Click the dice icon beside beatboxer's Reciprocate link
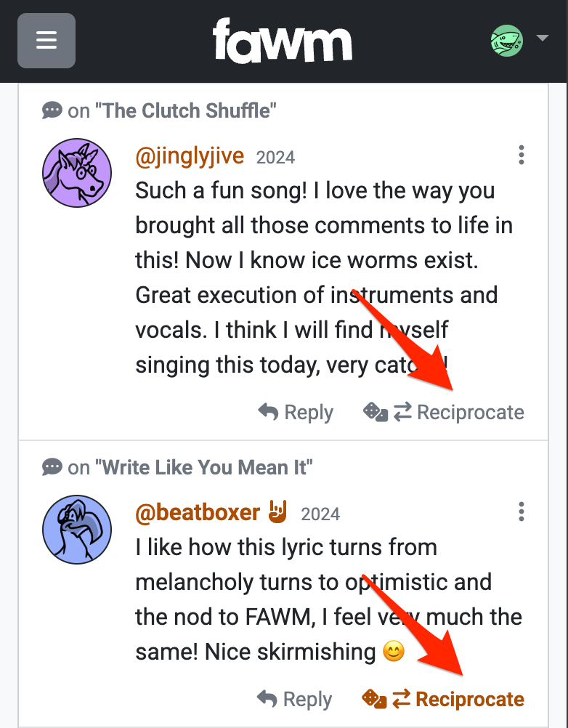Viewport: 568px width, 728px height. coord(373,699)
